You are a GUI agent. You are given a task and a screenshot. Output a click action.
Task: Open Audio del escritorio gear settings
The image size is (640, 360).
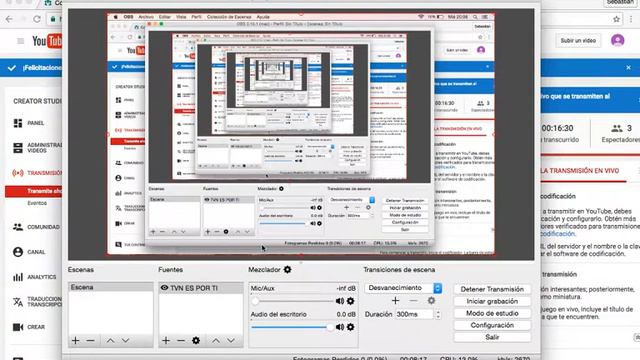pos(350,327)
